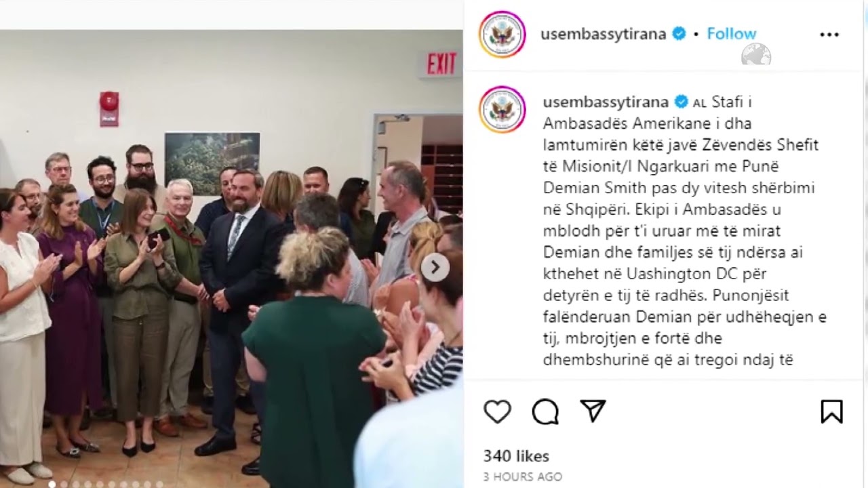Screen dimensions: 868x488
Task: Open the three-dot more options menu
Action: pyautogui.click(x=829, y=35)
